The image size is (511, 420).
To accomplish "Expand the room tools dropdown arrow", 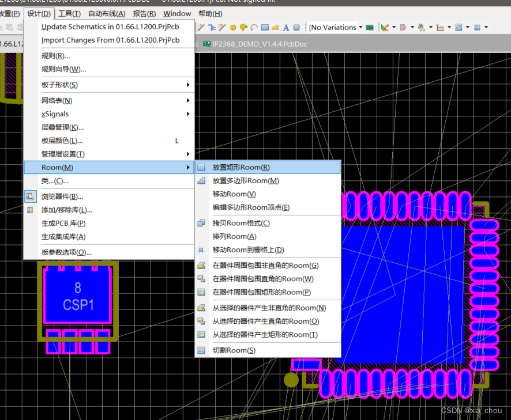I will click(468, 27).
